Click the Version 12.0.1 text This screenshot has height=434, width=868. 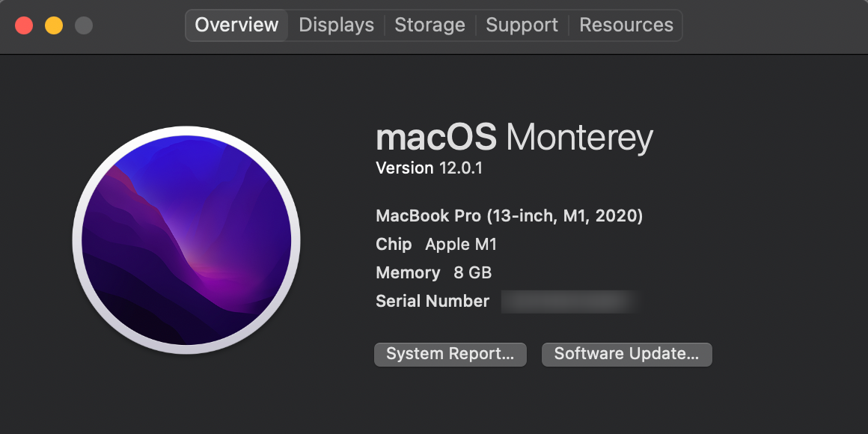tap(429, 168)
